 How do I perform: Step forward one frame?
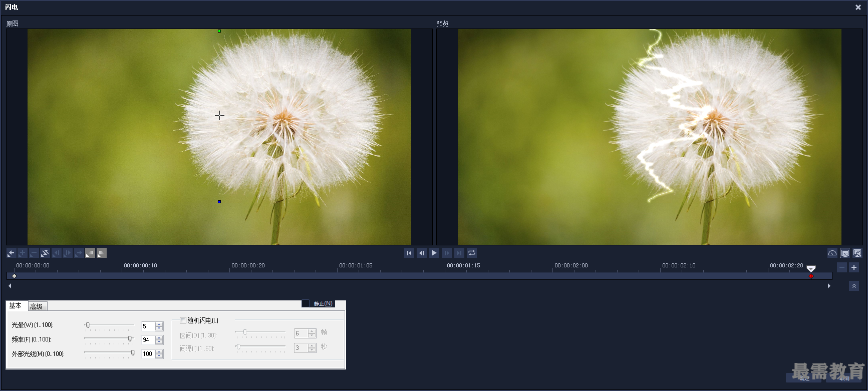click(x=447, y=253)
